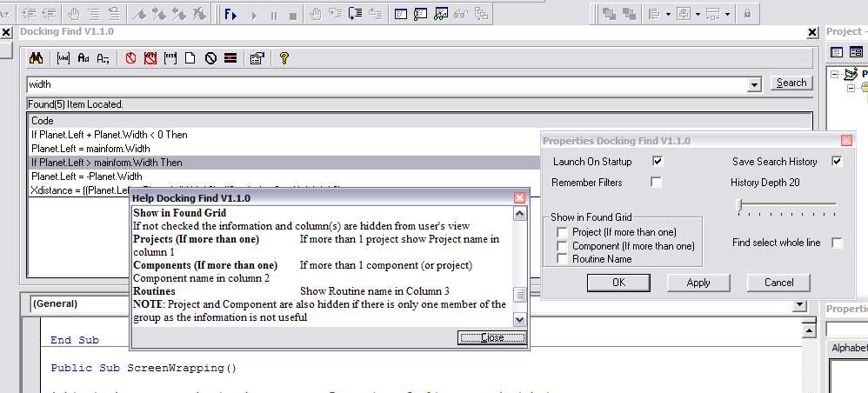Click the History Depth slider
The height and width of the screenshot is (393, 868).
coord(740,205)
